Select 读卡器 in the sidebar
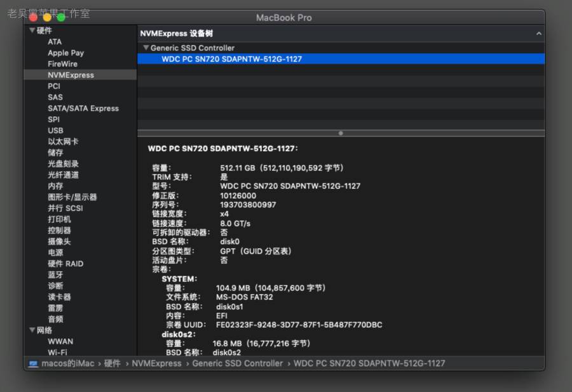572x392 pixels. [x=60, y=297]
